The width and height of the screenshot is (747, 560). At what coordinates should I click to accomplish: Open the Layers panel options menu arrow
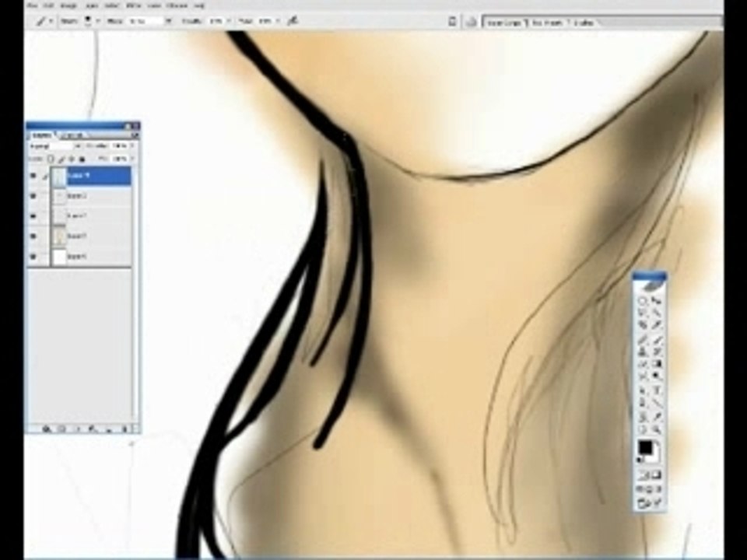(x=136, y=135)
